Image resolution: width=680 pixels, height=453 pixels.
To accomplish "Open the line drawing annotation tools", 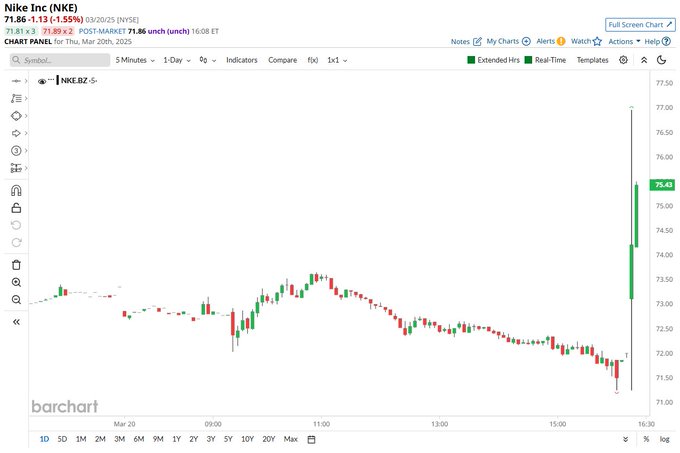I will pyautogui.click(x=16, y=98).
